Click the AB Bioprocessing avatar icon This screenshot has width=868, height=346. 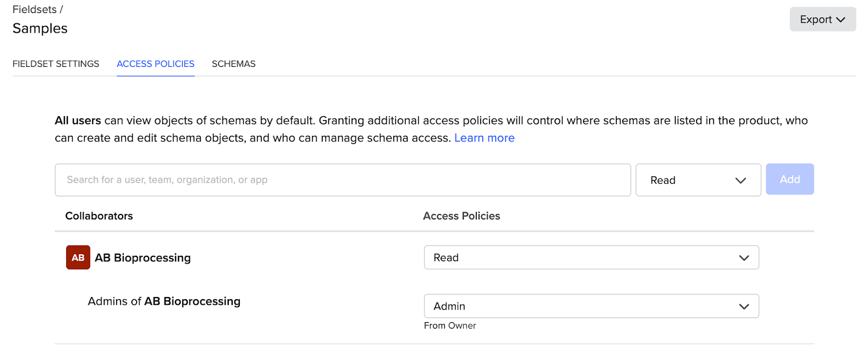[78, 257]
